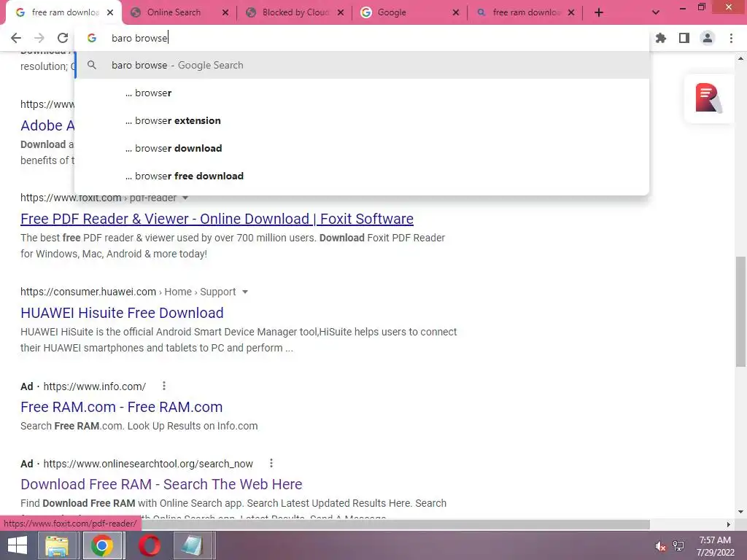Click 'https://consumer.huawei.com' breadcrumb text
The height and width of the screenshot is (560, 747).
[x=88, y=292]
